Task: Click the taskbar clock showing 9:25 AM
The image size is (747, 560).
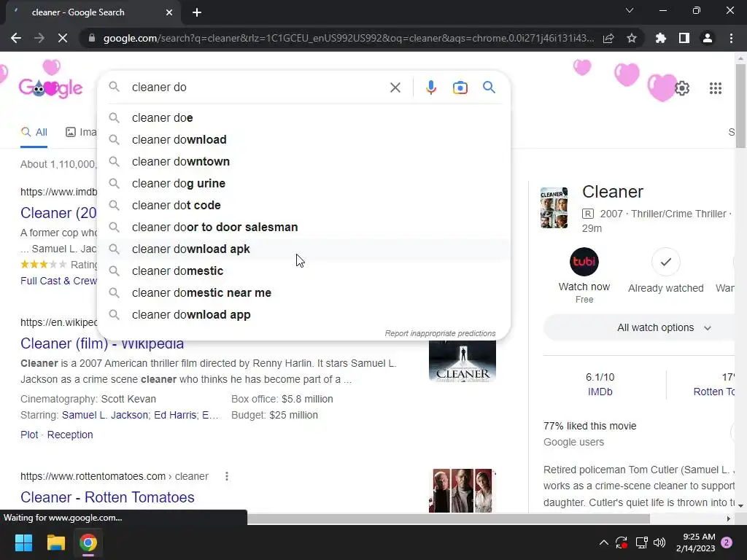Action: (x=695, y=542)
